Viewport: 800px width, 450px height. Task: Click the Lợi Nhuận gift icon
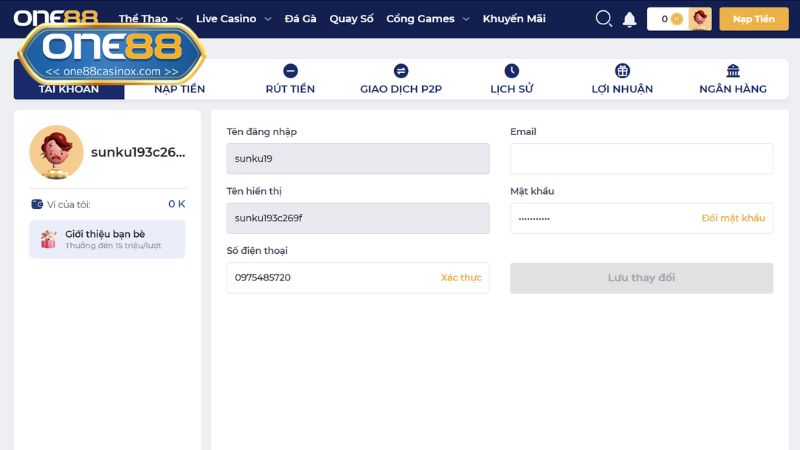622,71
